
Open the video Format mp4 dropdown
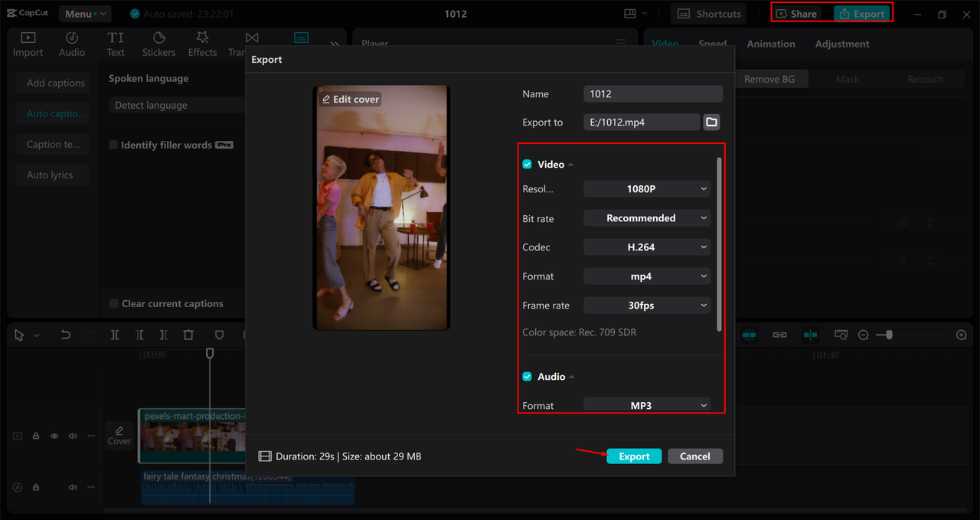click(x=647, y=276)
